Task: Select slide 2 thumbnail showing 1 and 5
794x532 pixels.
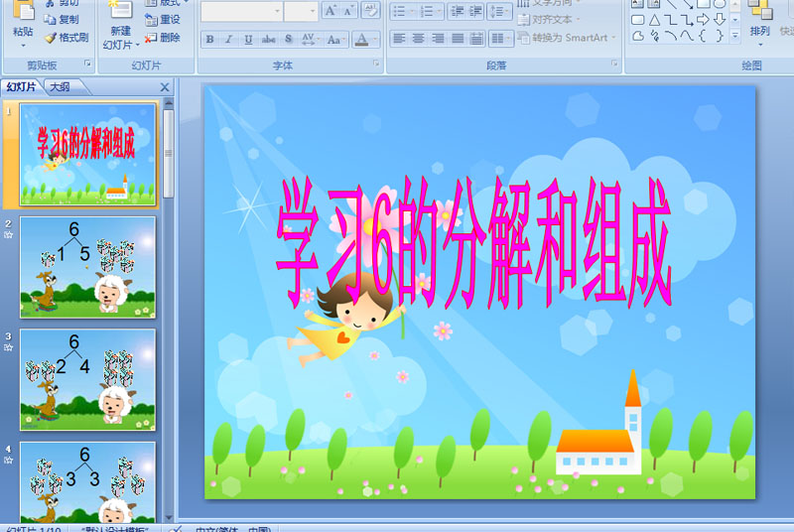Action: click(87, 267)
